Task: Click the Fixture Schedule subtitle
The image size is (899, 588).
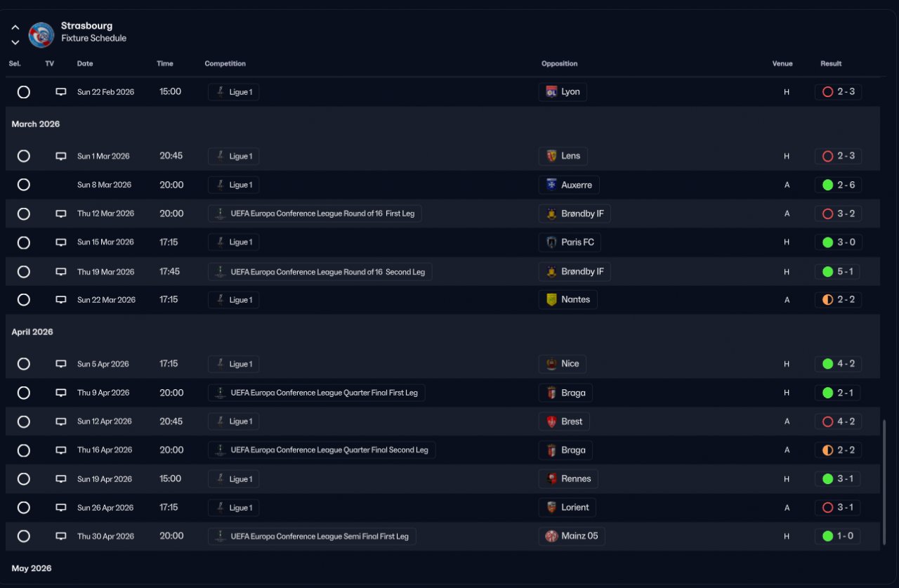Action: pos(93,39)
